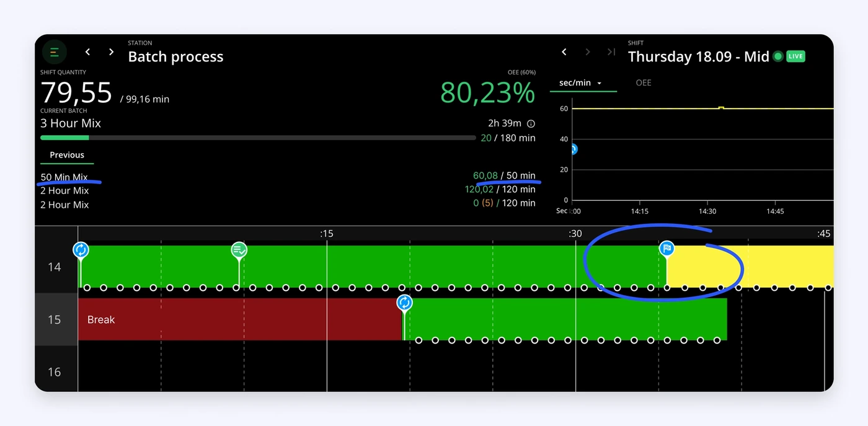Click the :15 timeline header mark

click(327, 234)
